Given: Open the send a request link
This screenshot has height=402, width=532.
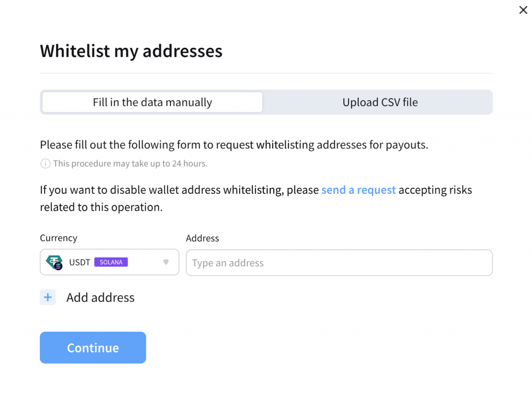Looking at the screenshot, I should coord(358,190).
